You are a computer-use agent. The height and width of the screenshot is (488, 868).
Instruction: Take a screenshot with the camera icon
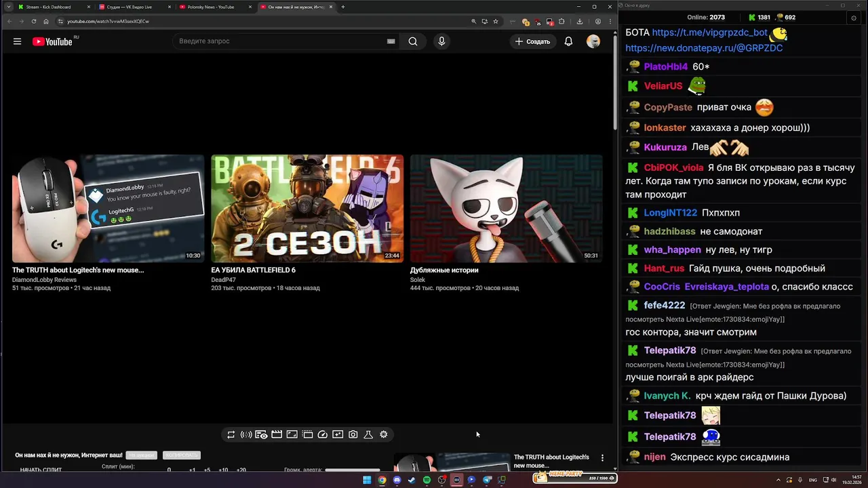click(353, 434)
